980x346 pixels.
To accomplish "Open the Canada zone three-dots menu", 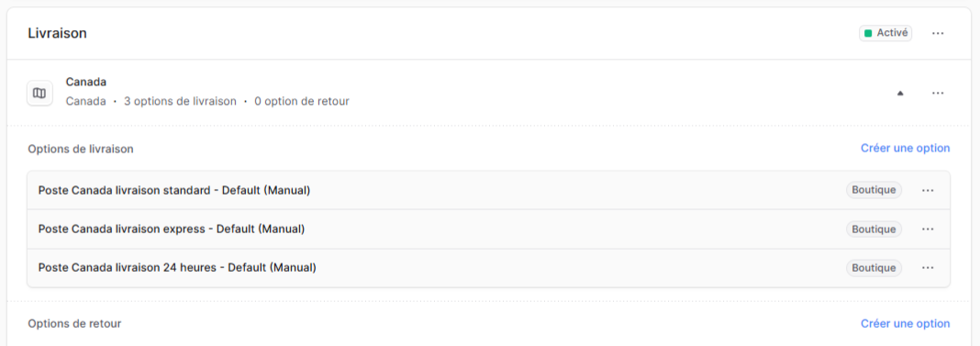I will pos(938,93).
